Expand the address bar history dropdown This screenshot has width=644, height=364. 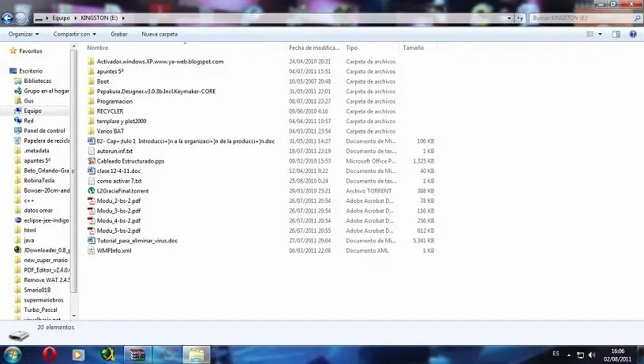tap(509, 18)
